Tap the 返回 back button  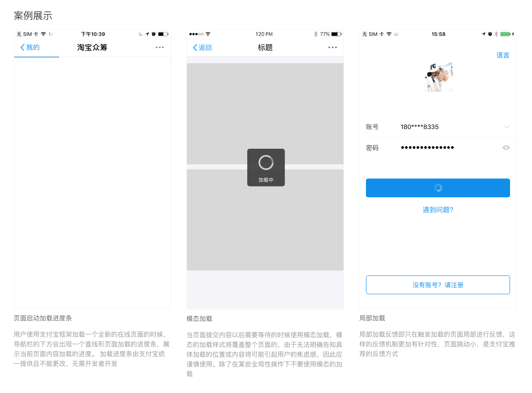coord(202,48)
